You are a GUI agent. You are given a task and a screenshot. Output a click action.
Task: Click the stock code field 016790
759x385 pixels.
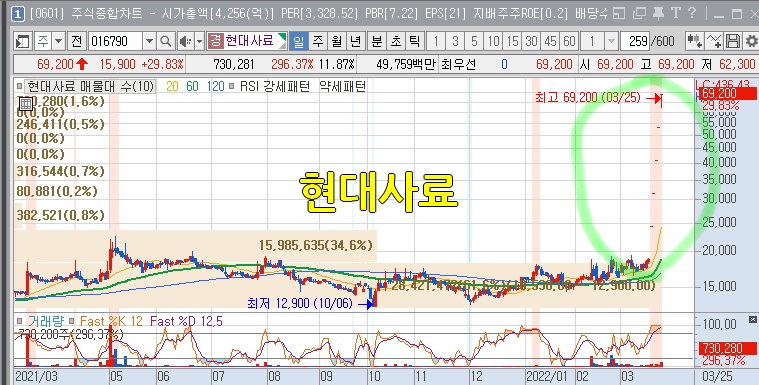pyautogui.click(x=115, y=42)
